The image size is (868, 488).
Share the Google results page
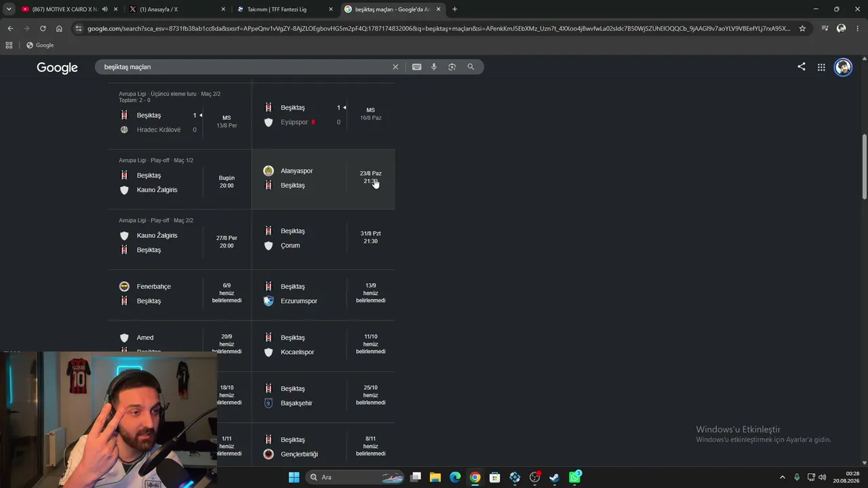click(x=802, y=66)
